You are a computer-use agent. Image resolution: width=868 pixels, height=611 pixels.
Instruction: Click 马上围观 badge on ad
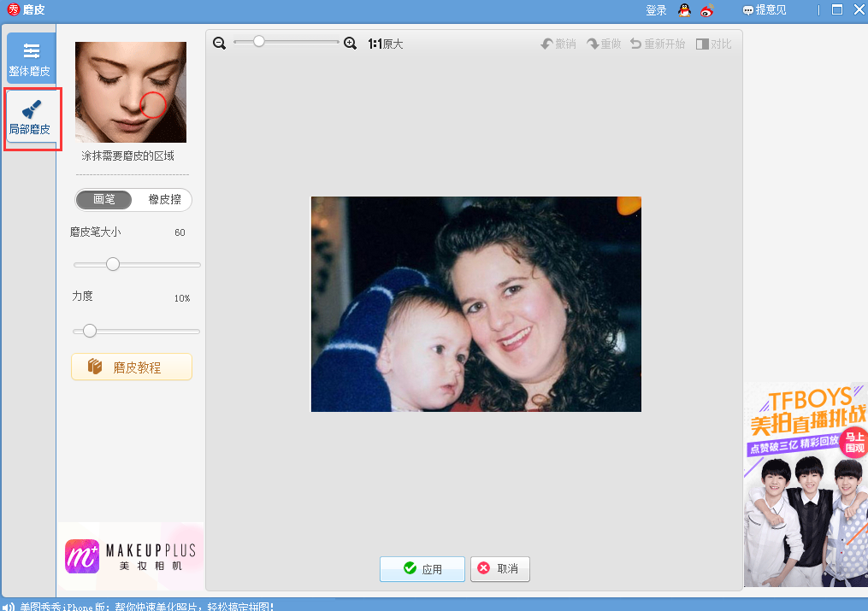pyautogui.click(x=854, y=442)
